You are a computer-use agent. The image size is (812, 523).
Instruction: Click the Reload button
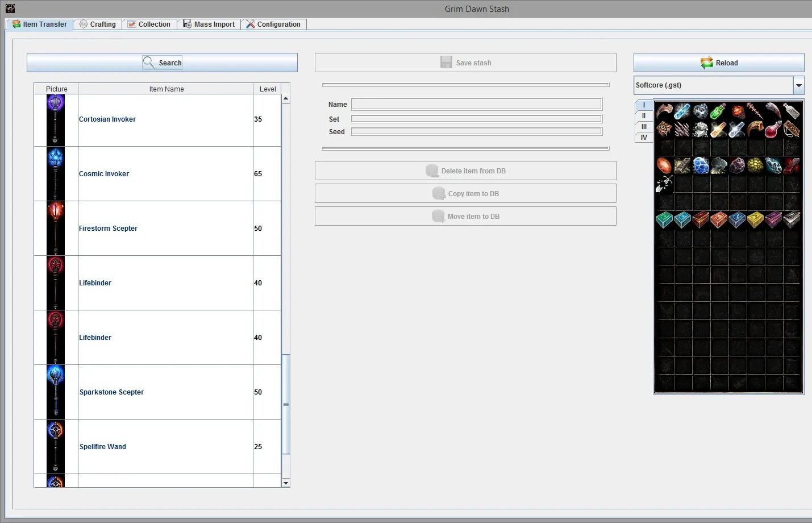tap(719, 63)
